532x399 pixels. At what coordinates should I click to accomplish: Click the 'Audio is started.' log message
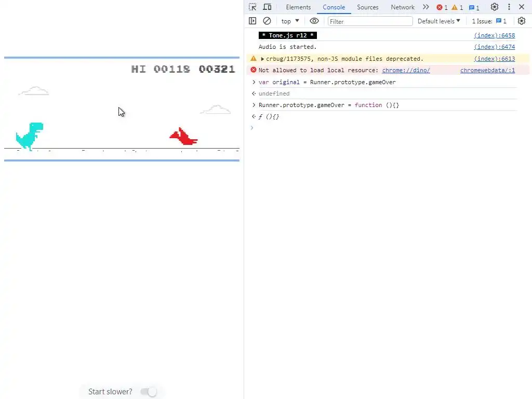point(287,47)
